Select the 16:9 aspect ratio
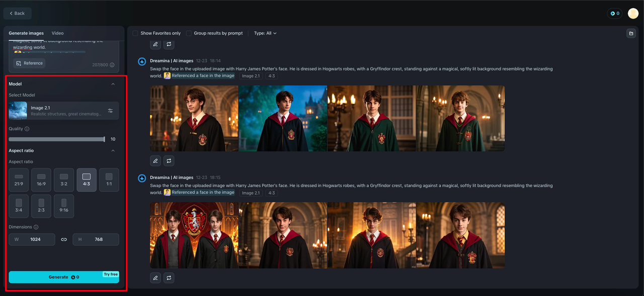Screen dimensions: 644x296 pos(41,180)
